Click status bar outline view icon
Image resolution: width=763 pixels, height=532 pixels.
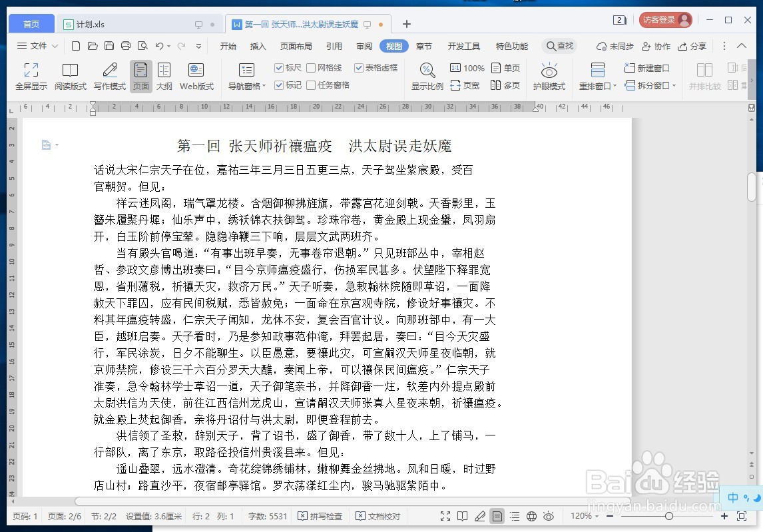(x=515, y=516)
